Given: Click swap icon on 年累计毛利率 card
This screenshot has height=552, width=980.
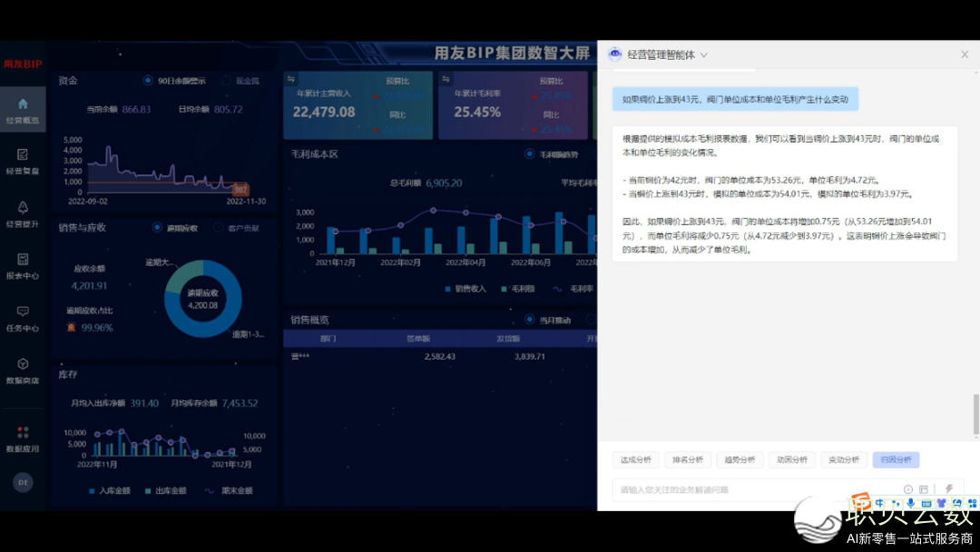Looking at the screenshot, I should click(446, 79).
